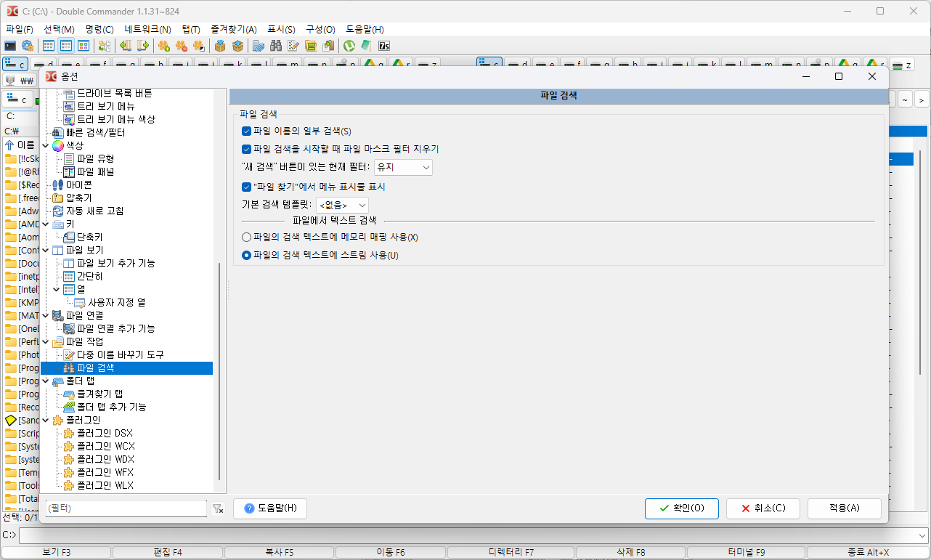The width and height of the screenshot is (931, 560).
Task: Open file search binoculars toolbar icon
Action: pos(276,46)
